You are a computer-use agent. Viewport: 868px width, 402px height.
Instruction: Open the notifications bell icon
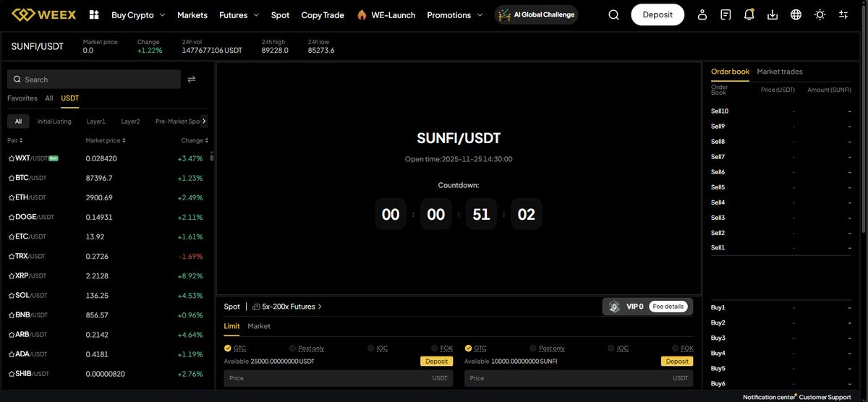(x=749, y=14)
